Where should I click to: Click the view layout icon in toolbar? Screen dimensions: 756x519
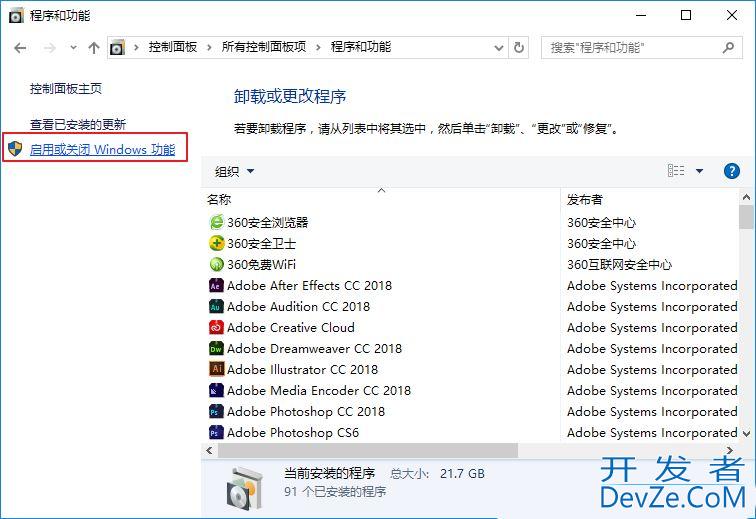[676, 171]
